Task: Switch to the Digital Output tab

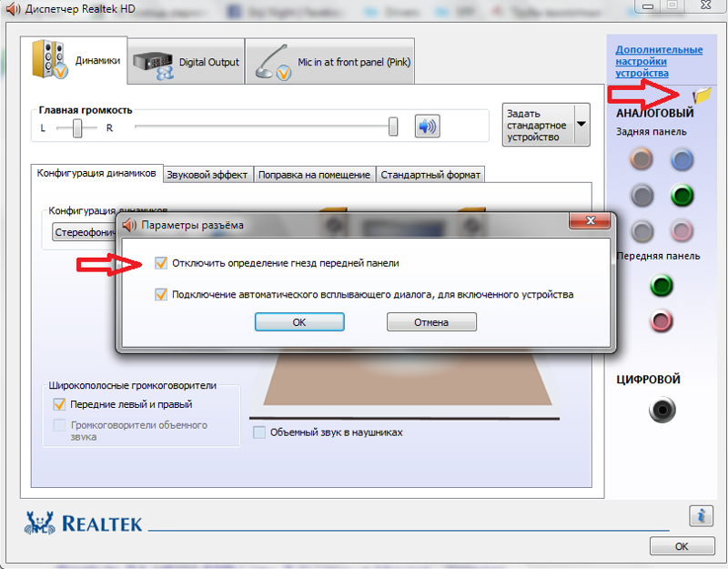Action: click(x=187, y=62)
